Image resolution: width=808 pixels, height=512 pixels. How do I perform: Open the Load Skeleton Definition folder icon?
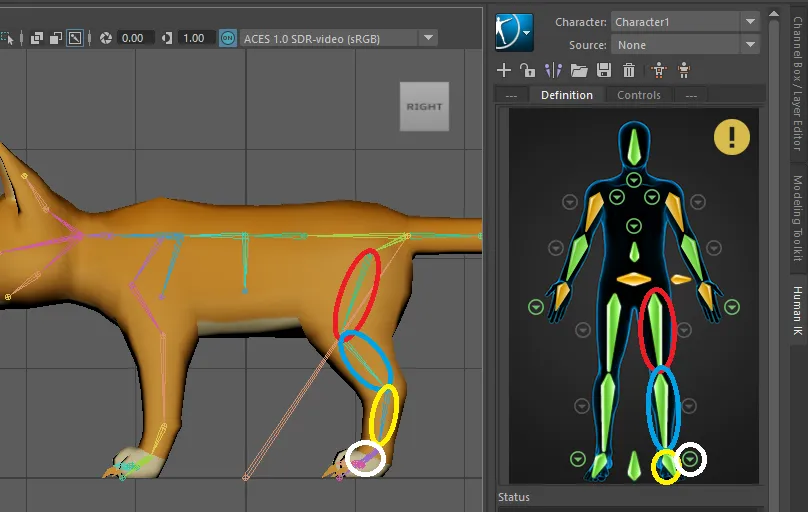579,70
